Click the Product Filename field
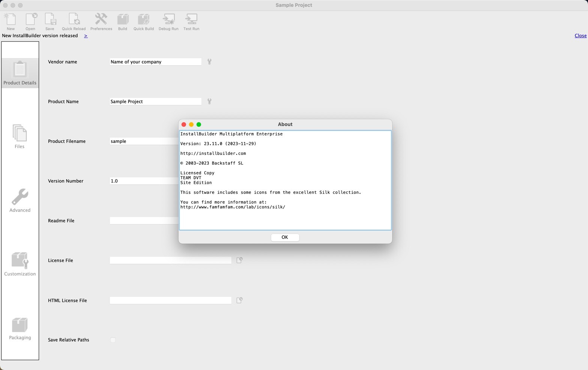The height and width of the screenshot is (370, 588). pyautogui.click(x=144, y=141)
